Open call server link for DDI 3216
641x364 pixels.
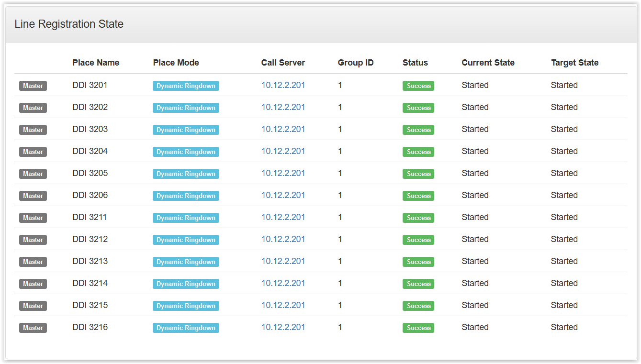click(283, 327)
